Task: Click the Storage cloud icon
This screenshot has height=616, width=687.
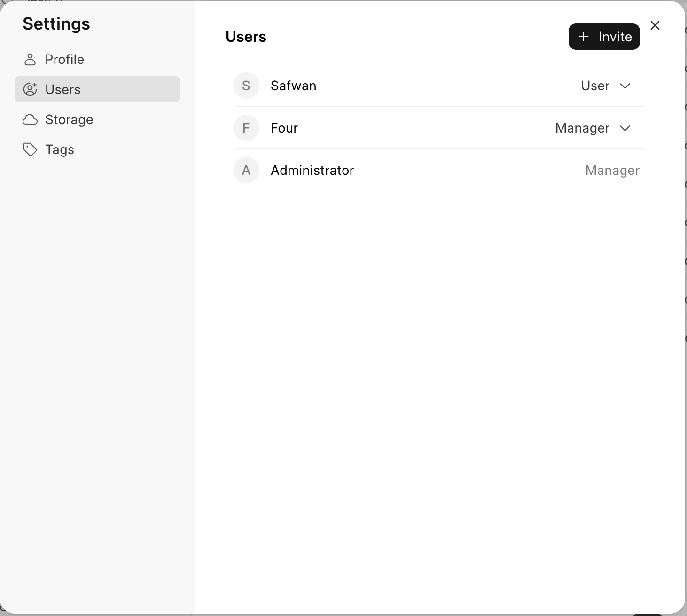Action: (30, 119)
